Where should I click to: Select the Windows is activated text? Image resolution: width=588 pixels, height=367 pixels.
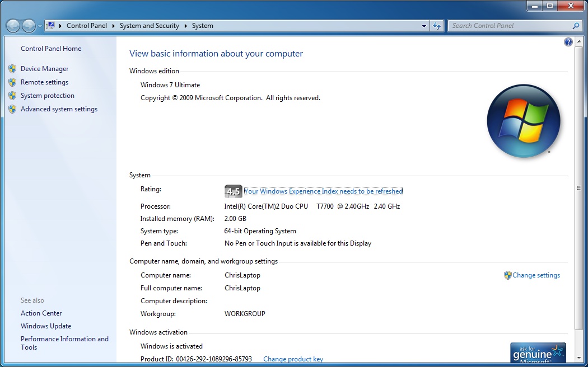pyautogui.click(x=171, y=346)
